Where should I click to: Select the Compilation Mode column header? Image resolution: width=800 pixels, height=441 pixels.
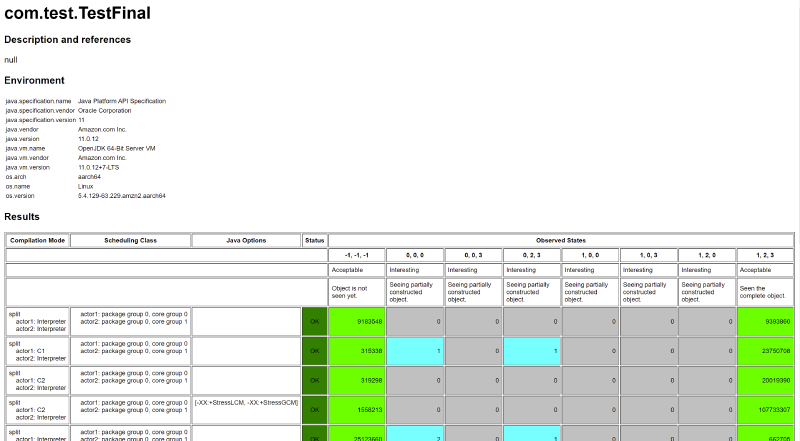[37, 240]
